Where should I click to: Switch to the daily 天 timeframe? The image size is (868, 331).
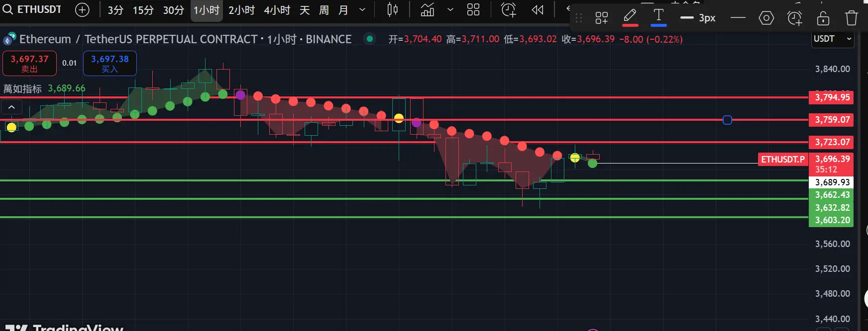click(x=305, y=10)
